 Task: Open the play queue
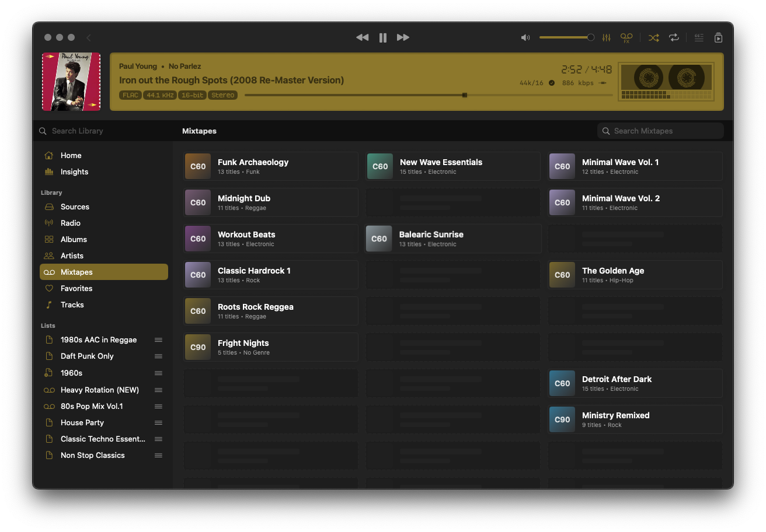tap(719, 37)
